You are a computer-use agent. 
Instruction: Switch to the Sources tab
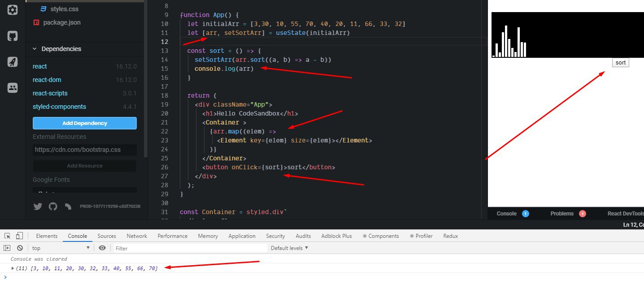(107, 236)
